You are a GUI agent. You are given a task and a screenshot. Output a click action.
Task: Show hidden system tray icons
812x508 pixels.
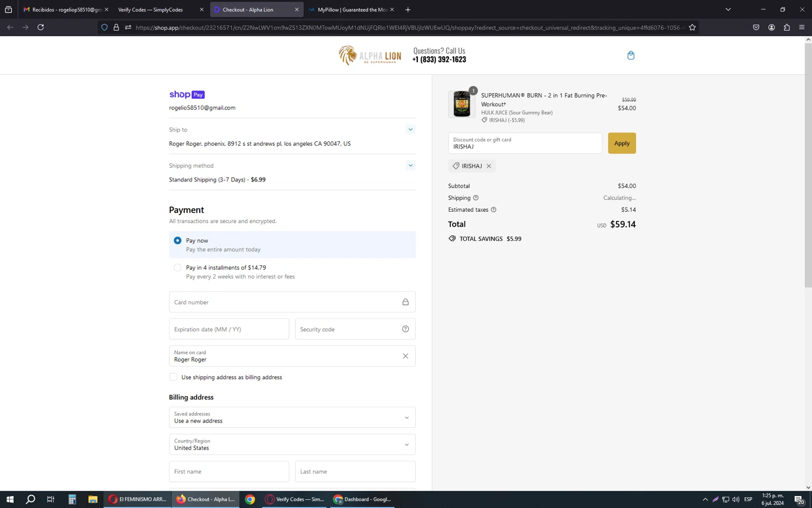(705, 499)
